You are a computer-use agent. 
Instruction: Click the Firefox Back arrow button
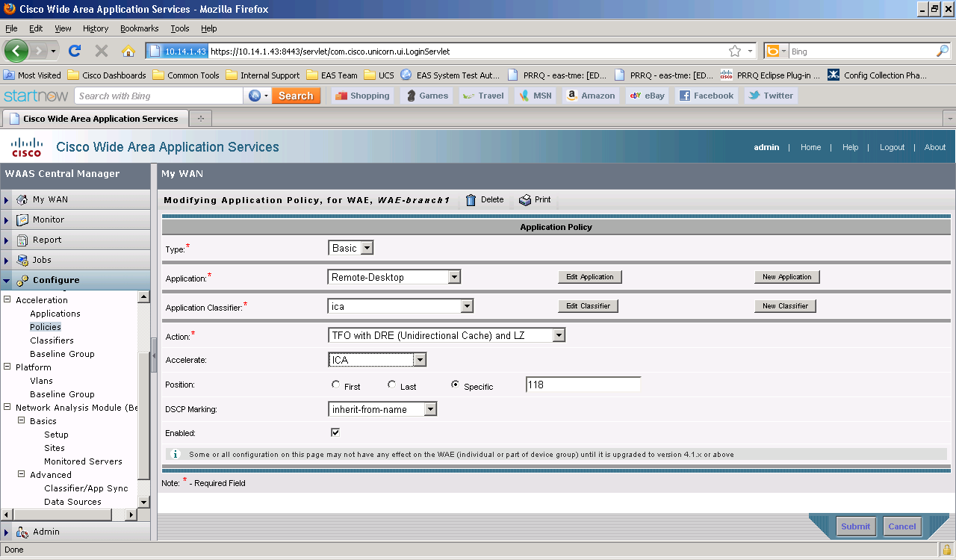(16, 51)
